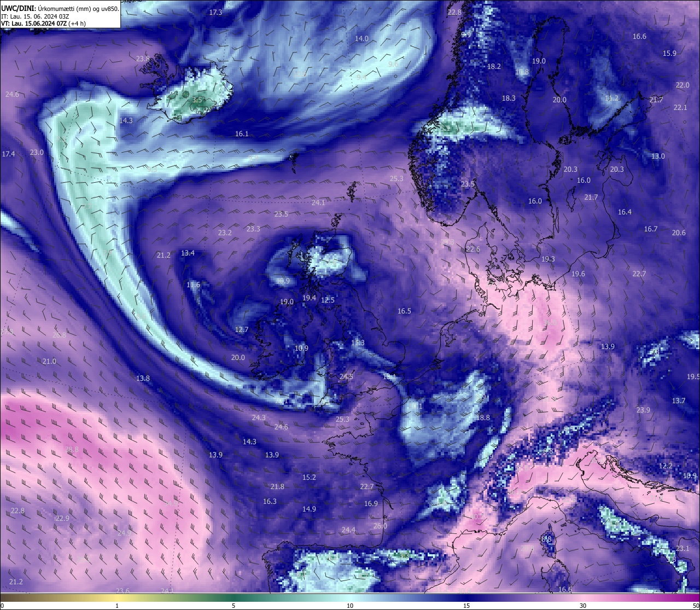Click the color scale tick label 30

pos(583,606)
